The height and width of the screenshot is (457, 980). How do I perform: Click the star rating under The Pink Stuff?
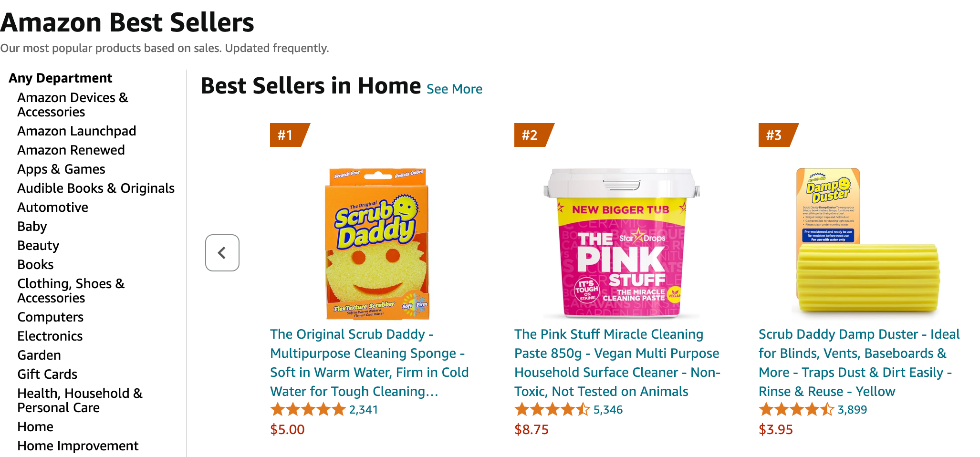[x=551, y=409]
